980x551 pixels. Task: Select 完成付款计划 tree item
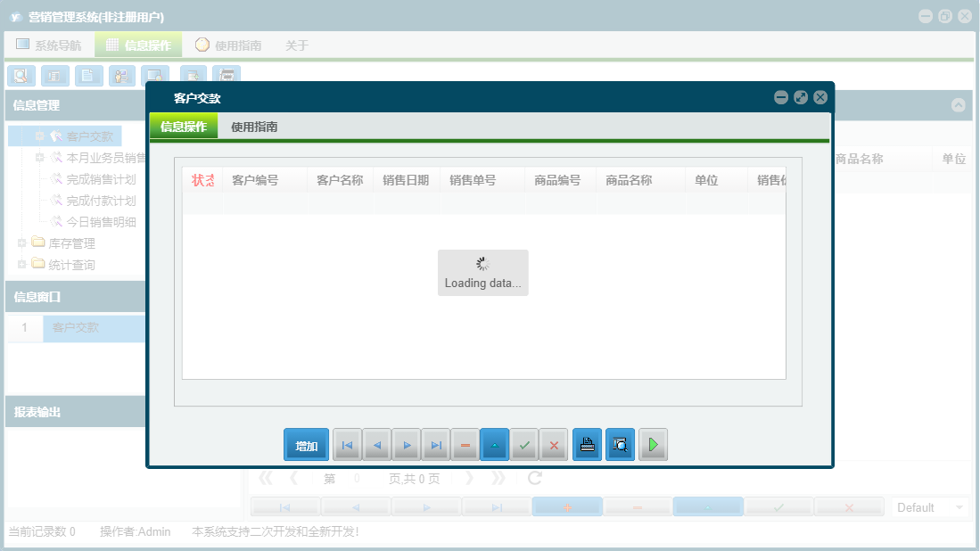click(x=101, y=201)
